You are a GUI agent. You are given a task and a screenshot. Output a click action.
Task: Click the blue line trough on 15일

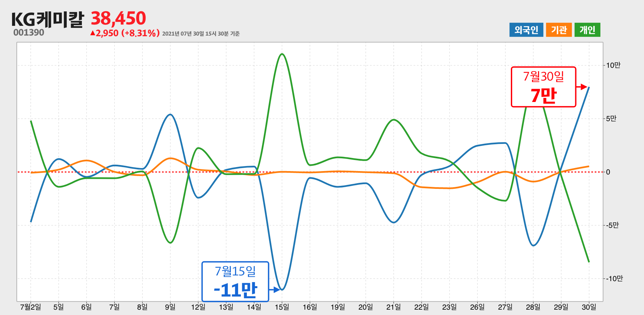click(282, 290)
